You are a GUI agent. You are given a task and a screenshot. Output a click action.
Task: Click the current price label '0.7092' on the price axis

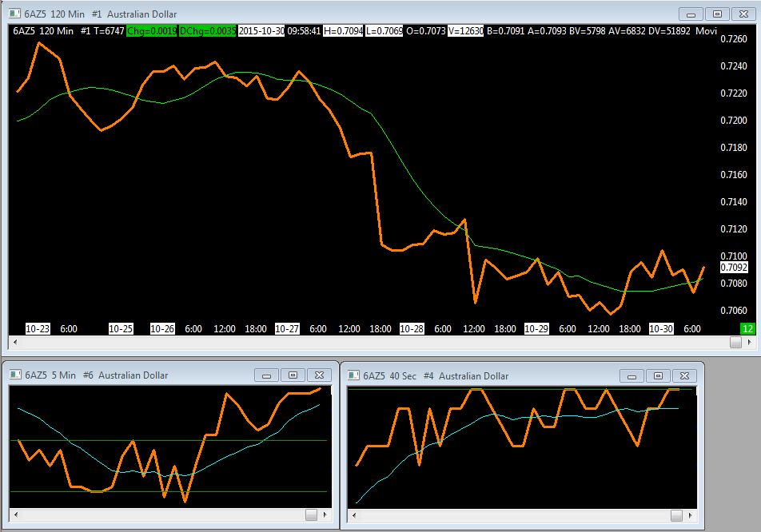(x=734, y=268)
